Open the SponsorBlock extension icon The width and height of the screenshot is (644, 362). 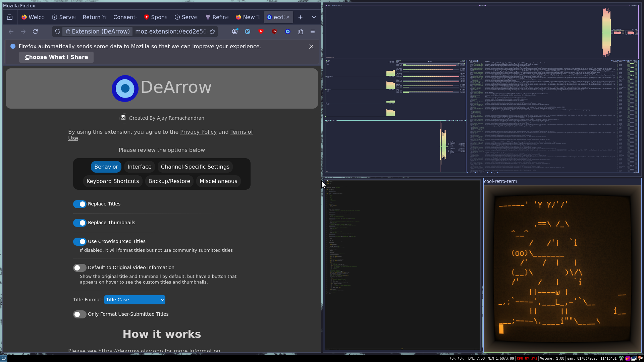tap(261, 32)
